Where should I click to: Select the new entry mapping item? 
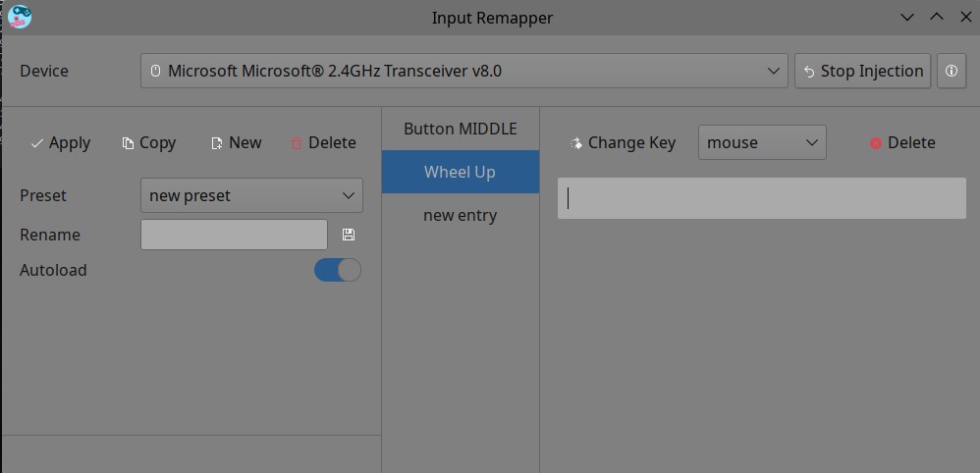click(x=460, y=215)
